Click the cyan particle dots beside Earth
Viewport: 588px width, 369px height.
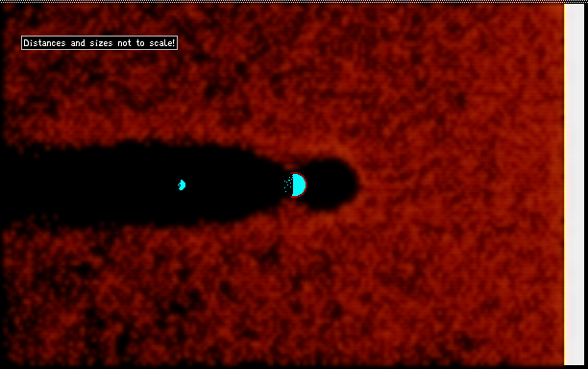[x=288, y=184]
